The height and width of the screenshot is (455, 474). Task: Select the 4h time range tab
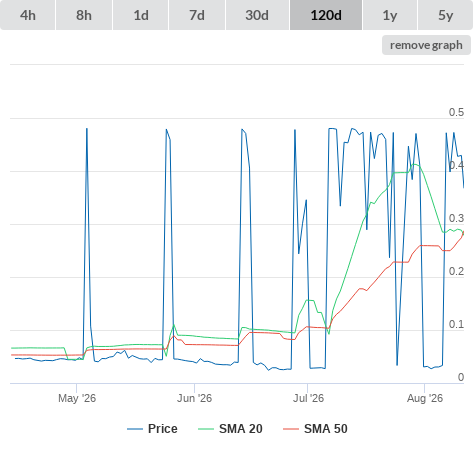pyautogui.click(x=28, y=15)
